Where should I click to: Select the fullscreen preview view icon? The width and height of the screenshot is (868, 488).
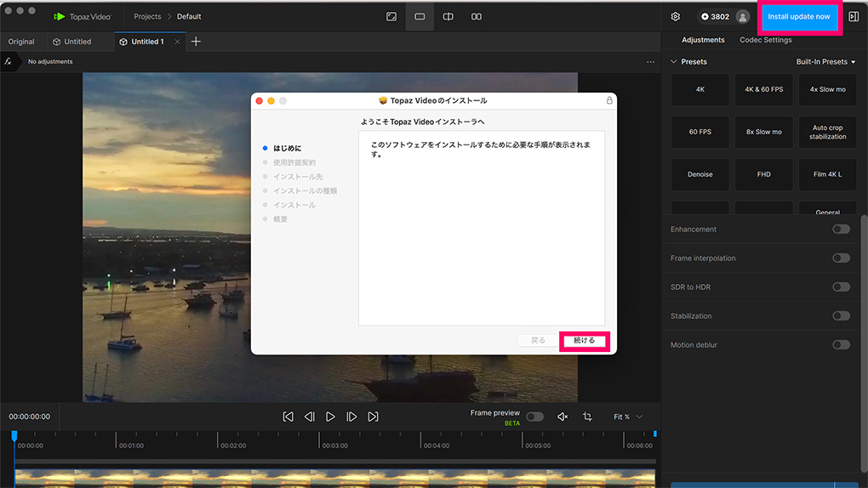pyautogui.click(x=391, y=17)
